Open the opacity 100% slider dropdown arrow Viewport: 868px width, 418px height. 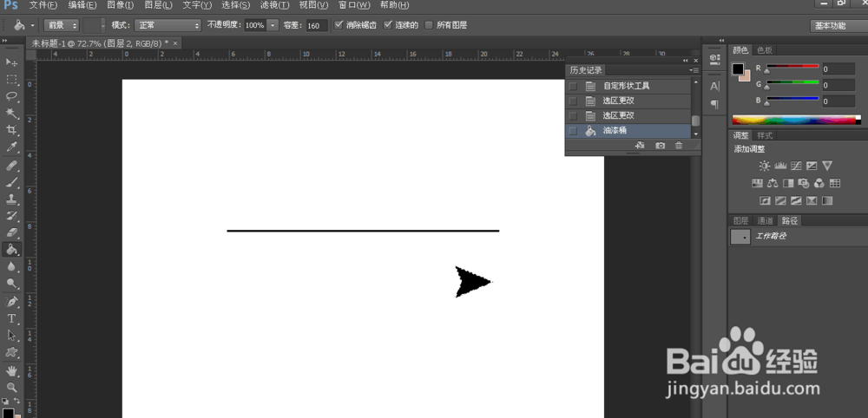(x=273, y=25)
